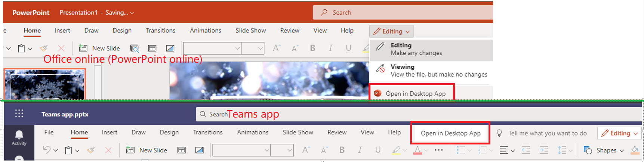Open the Teams app launcher waffle icon
The height and width of the screenshot is (162, 644).
point(19,113)
